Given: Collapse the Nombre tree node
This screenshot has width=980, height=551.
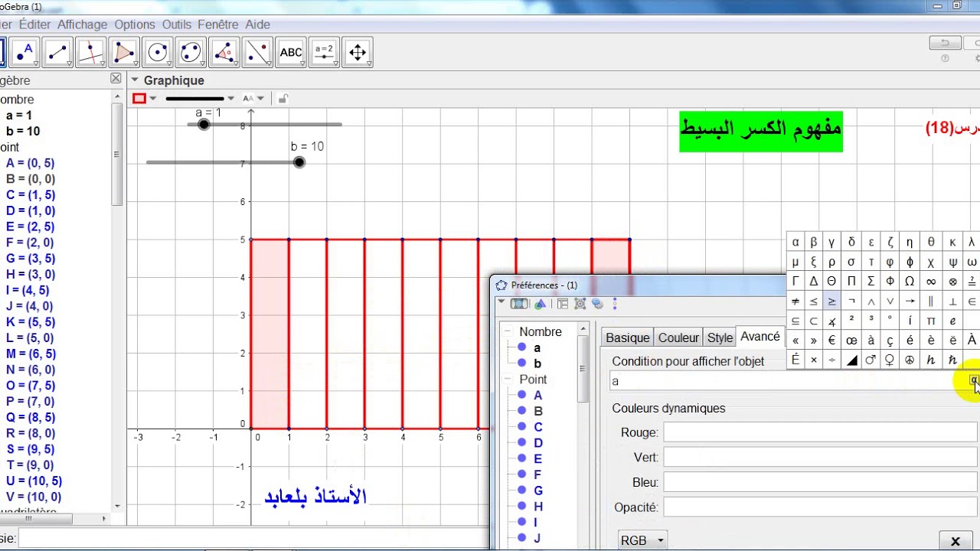Looking at the screenshot, I should pos(508,331).
